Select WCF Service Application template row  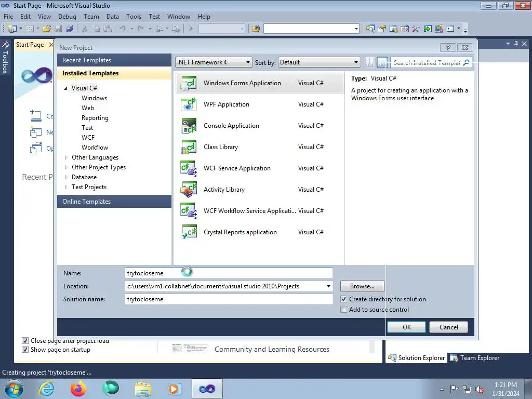point(260,168)
